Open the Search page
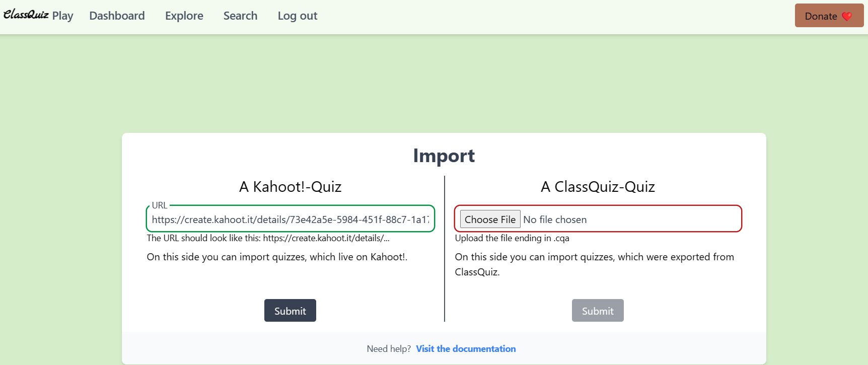This screenshot has width=868, height=365. (x=240, y=16)
